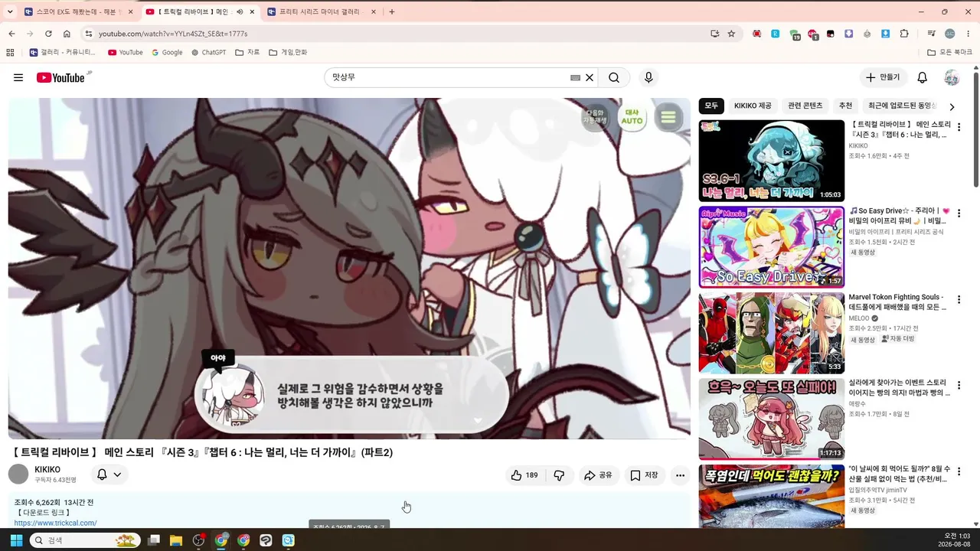Image resolution: width=980 pixels, height=551 pixels.
Task: Open options for the first recommended Trickcal video
Action: (x=959, y=127)
